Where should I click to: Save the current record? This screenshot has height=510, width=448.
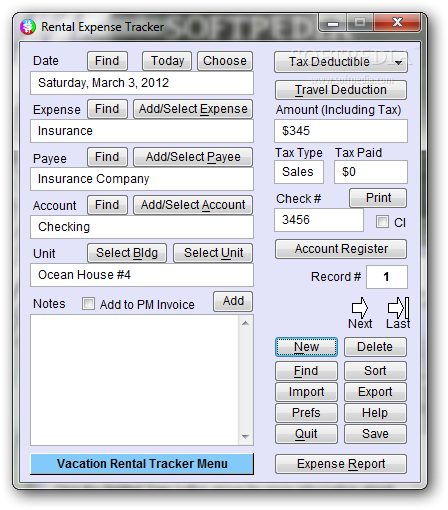375,434
